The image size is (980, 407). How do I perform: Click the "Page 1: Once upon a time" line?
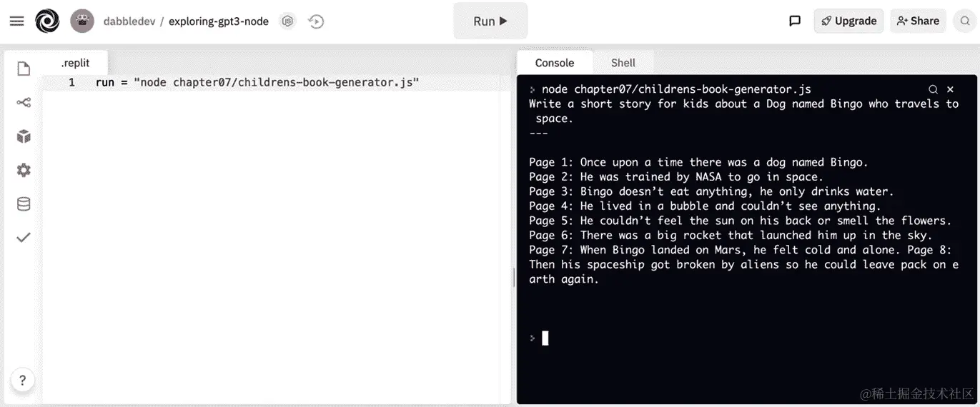click(698, 162)
